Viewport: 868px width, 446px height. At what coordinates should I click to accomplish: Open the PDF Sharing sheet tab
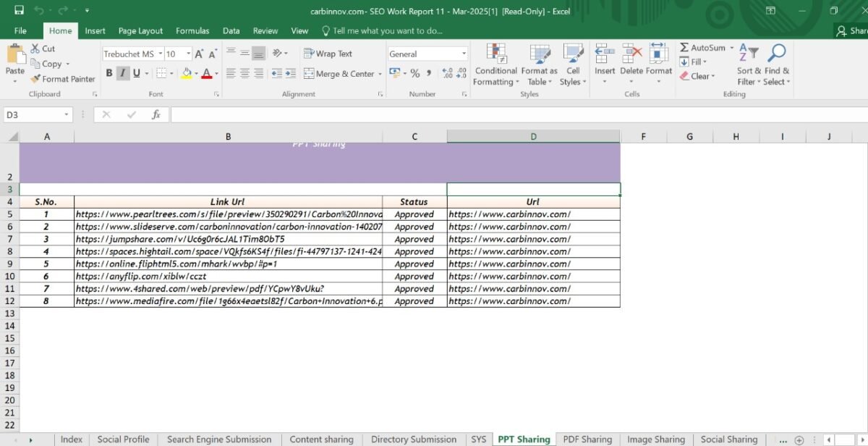point(587,439)
